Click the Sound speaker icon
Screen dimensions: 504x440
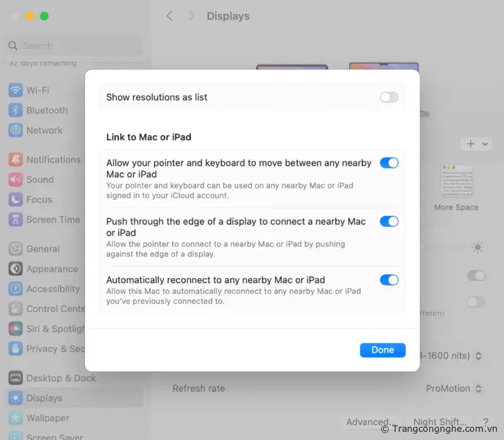click(x=15, y=180)
